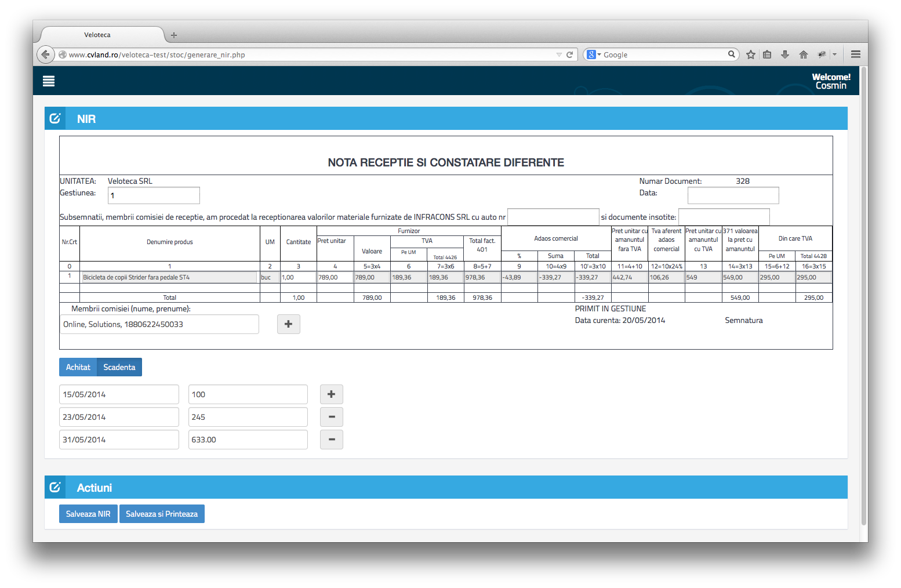Bookmark this page with the star icon
The height and width of the screenshot is (588, 901).
point(751,55)
